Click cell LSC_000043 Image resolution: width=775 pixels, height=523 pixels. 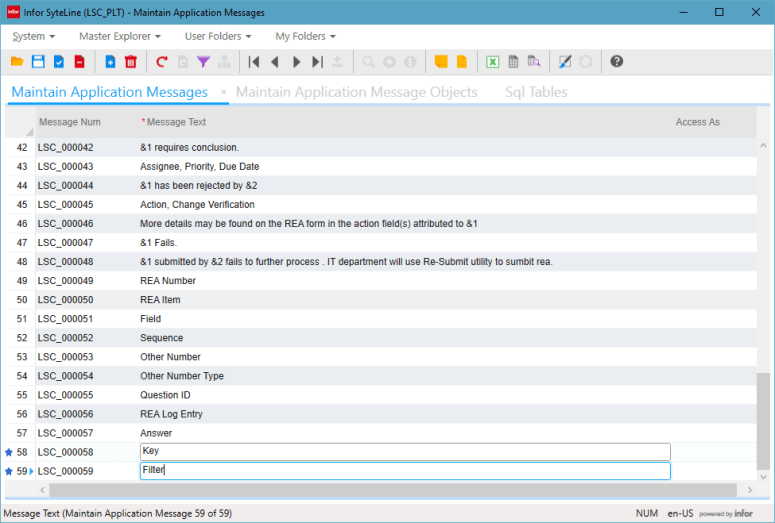point(65,167)
